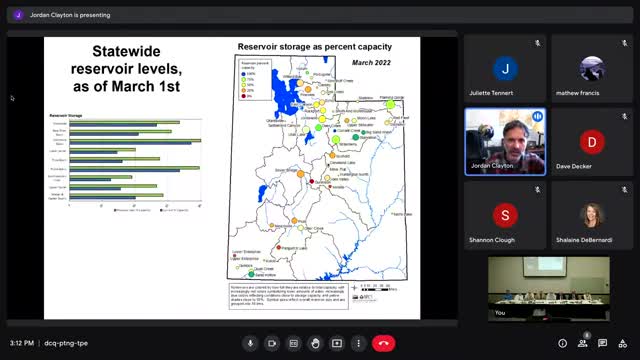This screenshot has height=360, width=640.
Task: Click the reservoir storage bar chart
Action: 125,163
